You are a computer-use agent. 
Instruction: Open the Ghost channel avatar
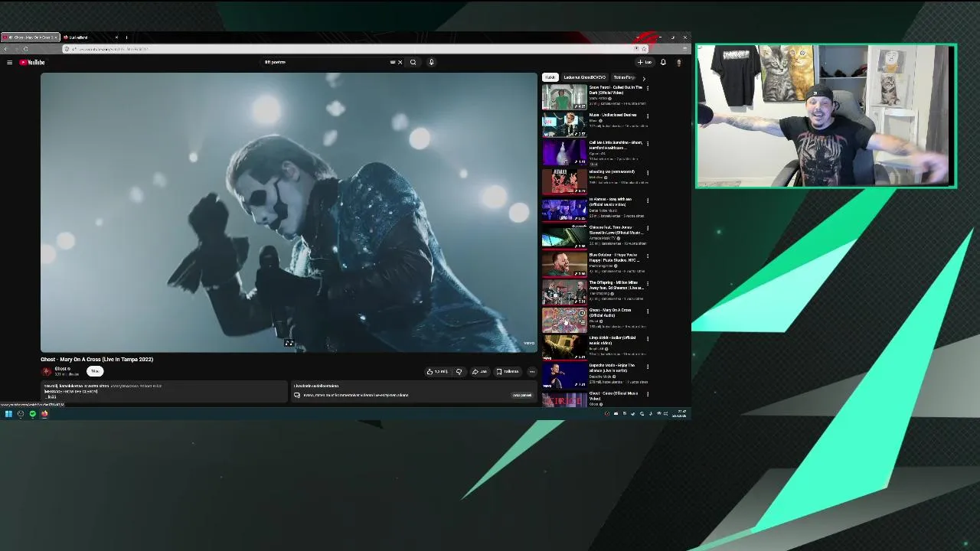46,371
